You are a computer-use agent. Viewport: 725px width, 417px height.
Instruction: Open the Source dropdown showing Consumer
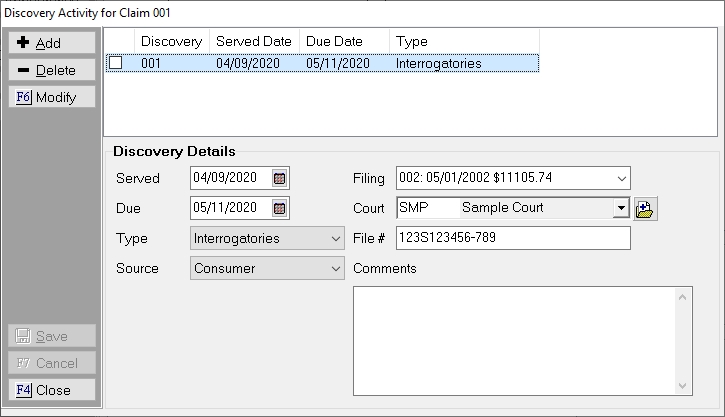click(335, 269)
